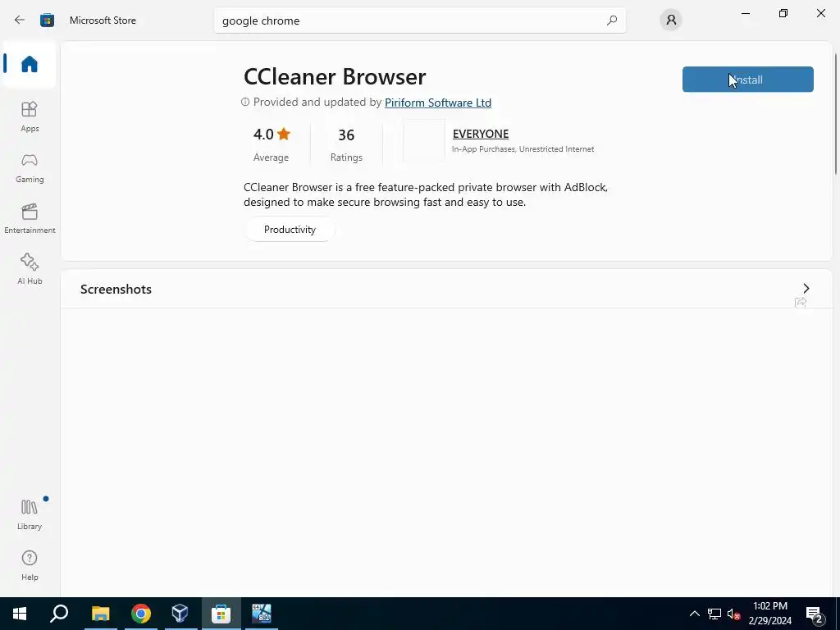
Task: Open the Apps sidebar section
Action: 30,116
